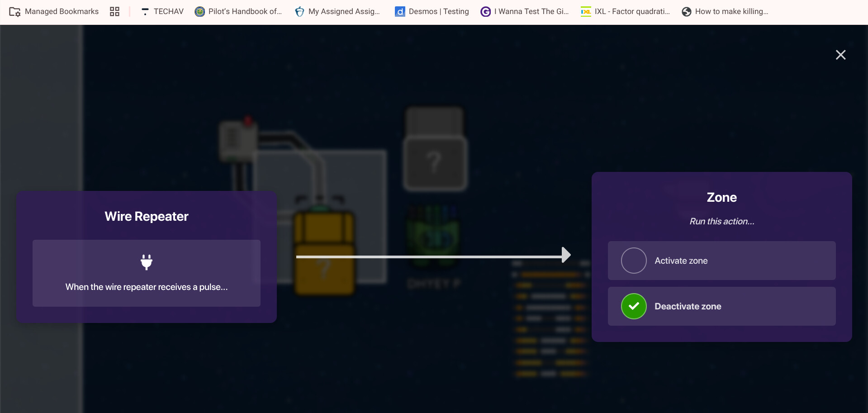Open How to make killing bookmark
This screenshot has height=413, width=868.
tap(725, 12)
